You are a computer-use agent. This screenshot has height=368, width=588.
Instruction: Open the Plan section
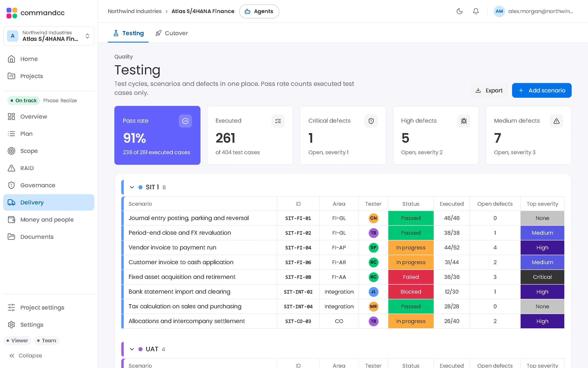pos(49,134)
